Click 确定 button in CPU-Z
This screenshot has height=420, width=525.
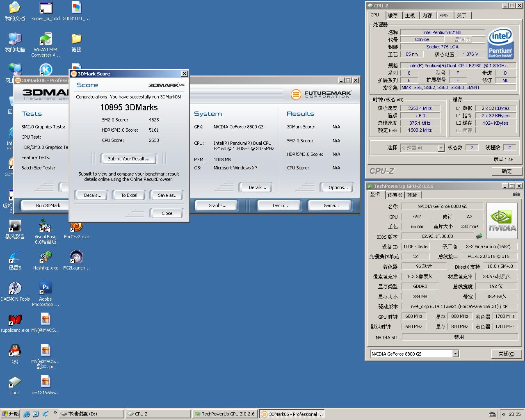coord(507,171)
